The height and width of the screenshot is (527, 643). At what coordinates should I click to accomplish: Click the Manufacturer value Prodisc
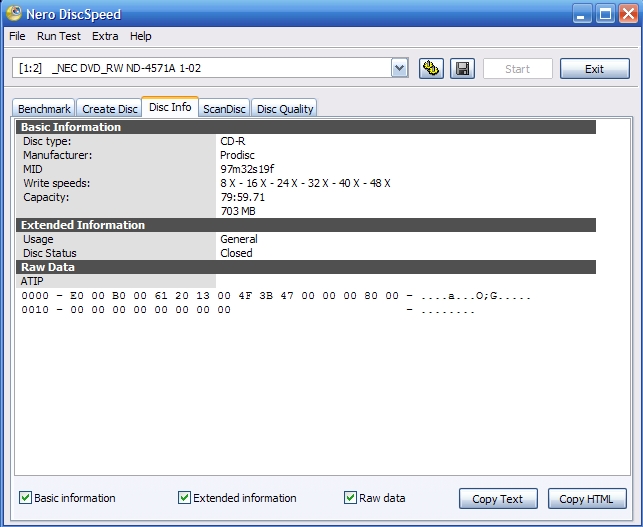click(x=237, y=155)
